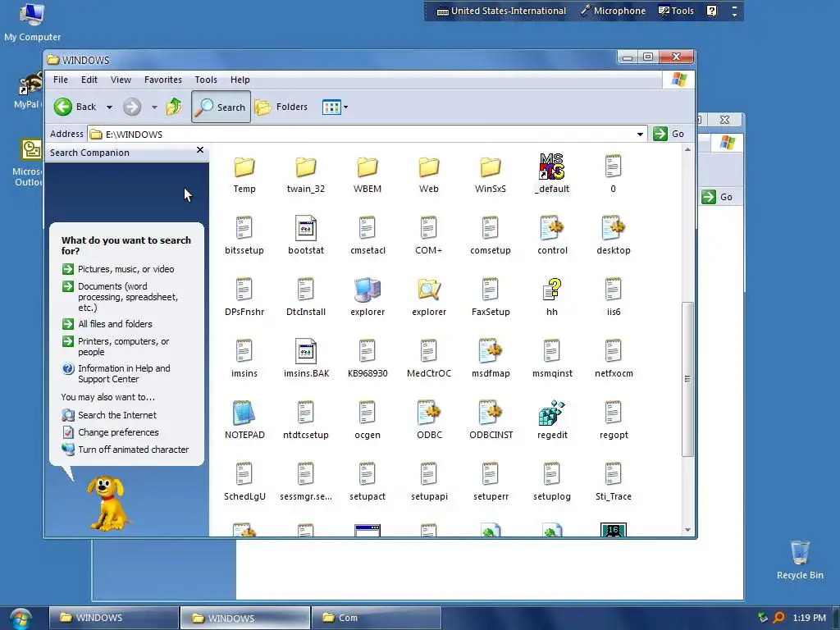
Task: Expand the Address bar dropdown
Action: pyautogui.click(x=640, y=134)
